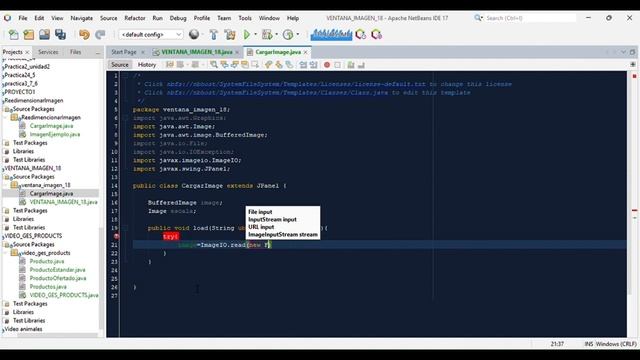Open the default config dropdown
Viewport: 640px width, 360px height.
click(151, 35)
